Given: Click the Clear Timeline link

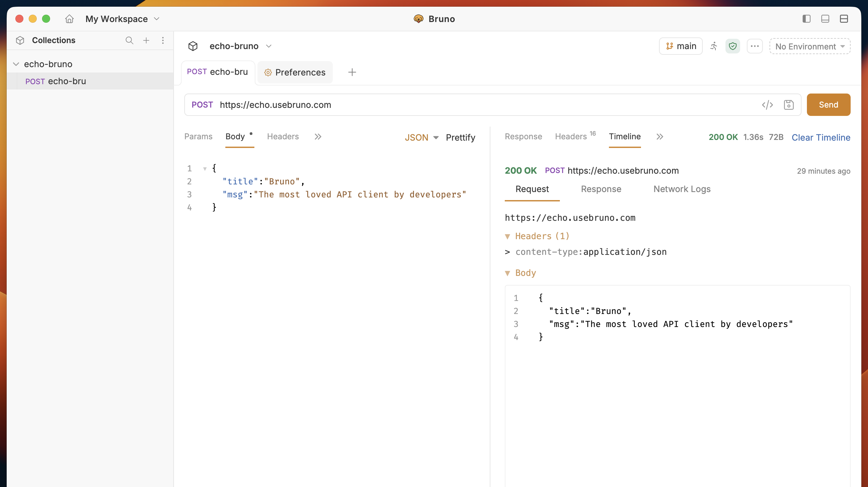Looking at the screenshot, I should 821,138.
